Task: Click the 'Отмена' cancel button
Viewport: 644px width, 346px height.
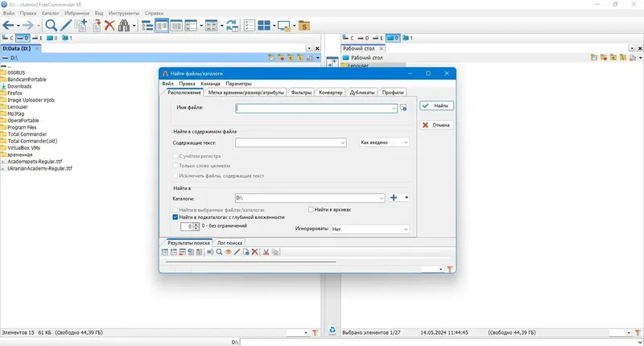Action: tap(436, 125)
